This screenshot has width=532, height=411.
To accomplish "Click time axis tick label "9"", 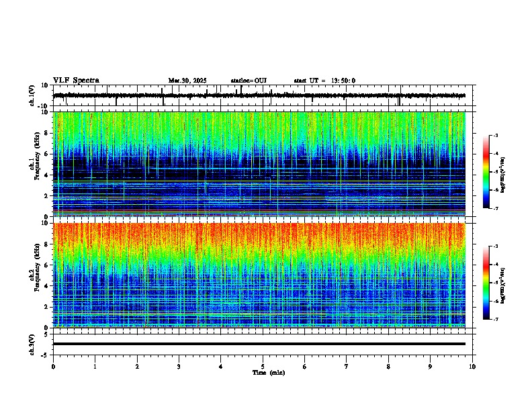I will (x=430, y=367).
